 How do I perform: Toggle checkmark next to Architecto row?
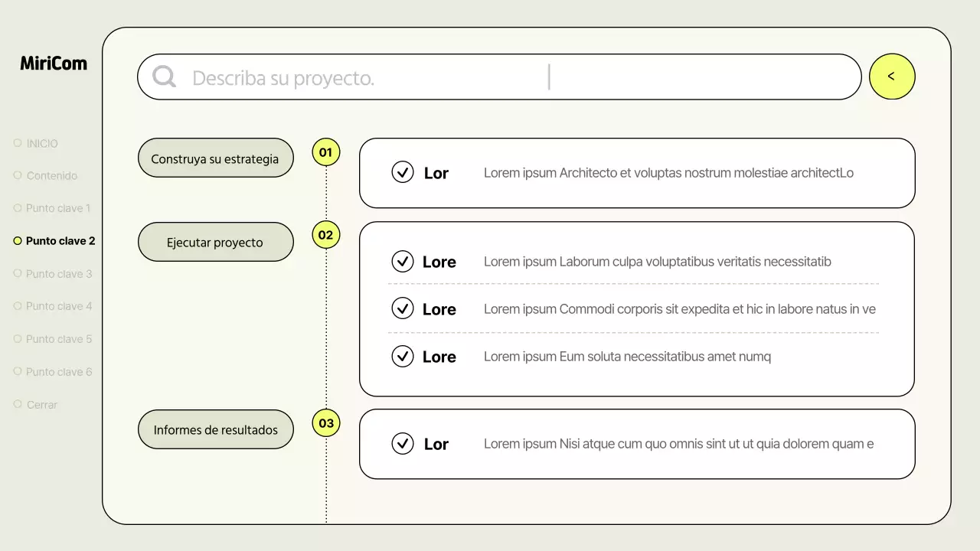pyautogui.click(x=403, y=172)
